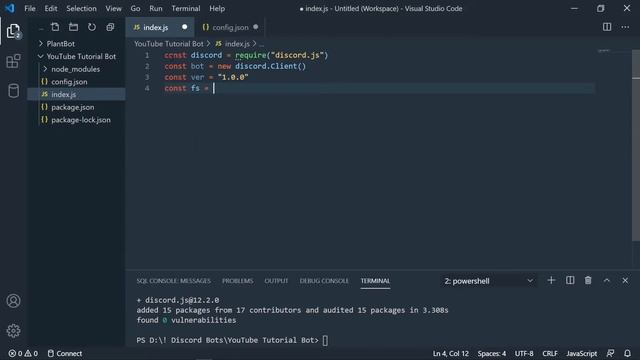Image resolution: width=640 pixels, height=360 pixels.
Task: Change end of line sequence CRLF
Action: click(x=550, y=353)
